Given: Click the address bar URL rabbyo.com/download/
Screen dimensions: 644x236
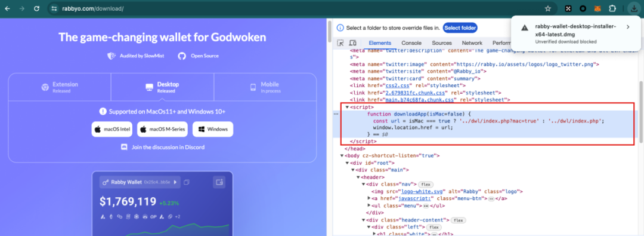Looking at the screenshot, I should click(92, 8).
